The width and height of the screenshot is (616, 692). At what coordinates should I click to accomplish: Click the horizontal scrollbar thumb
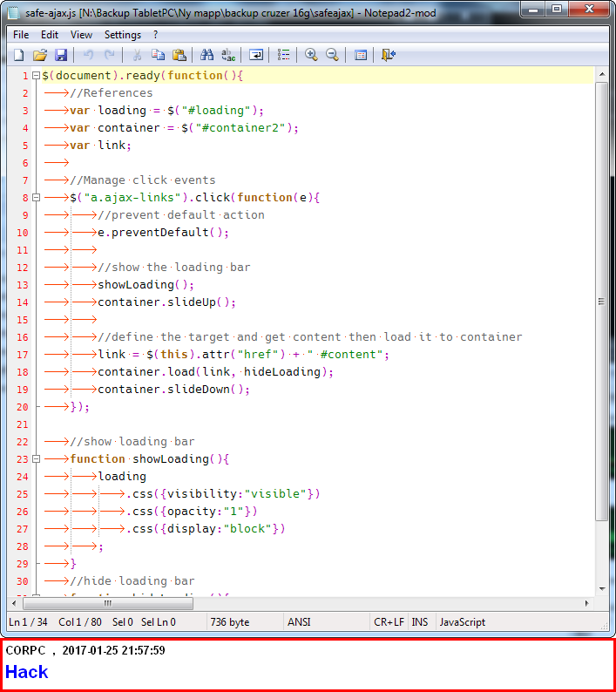(x=108, y=603)
